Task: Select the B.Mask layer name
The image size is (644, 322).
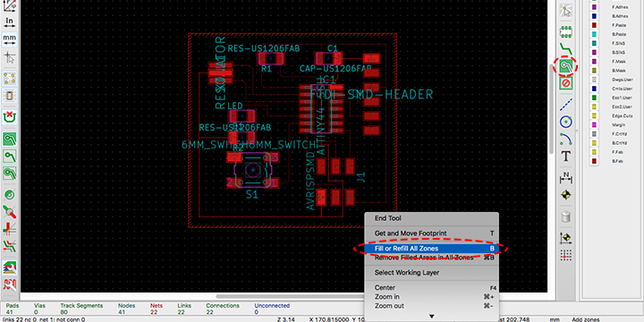Action: 619,71
